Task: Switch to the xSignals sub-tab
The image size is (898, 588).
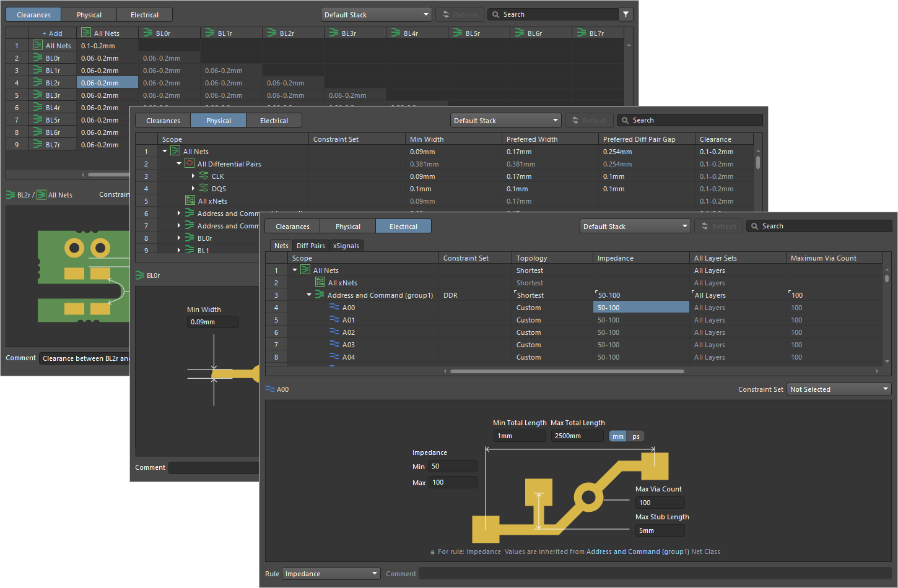Action: click(x=346, y=246)
